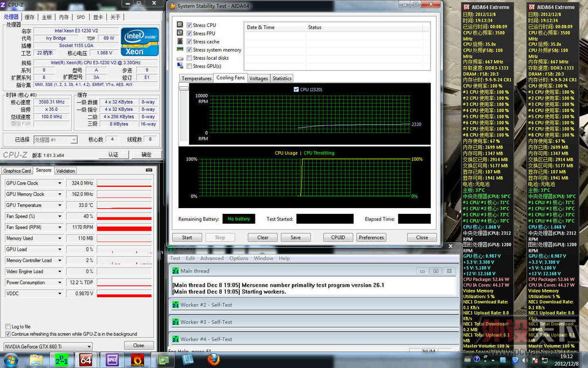
Task: Uncheck Stress system memory checkbox
Action: tap(189, 49)
